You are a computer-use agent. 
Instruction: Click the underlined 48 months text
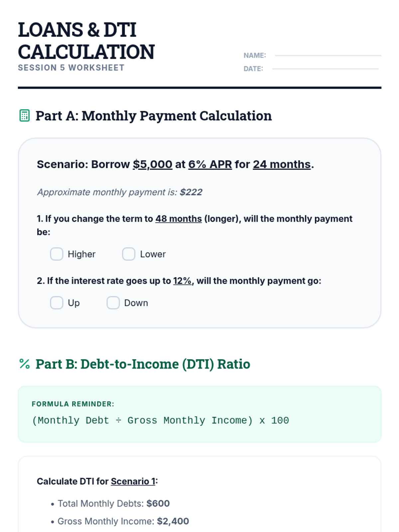click(x=179, y=219)
